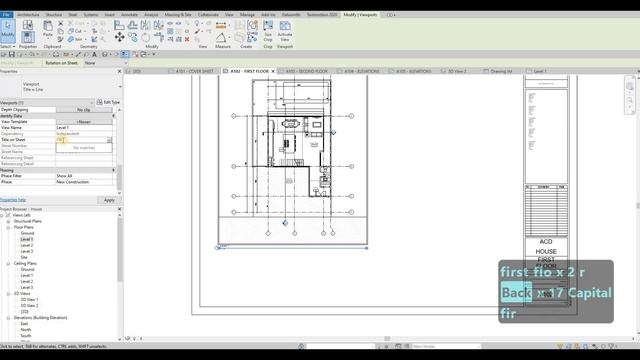Click the Apply button in Properties

point(109,200)
